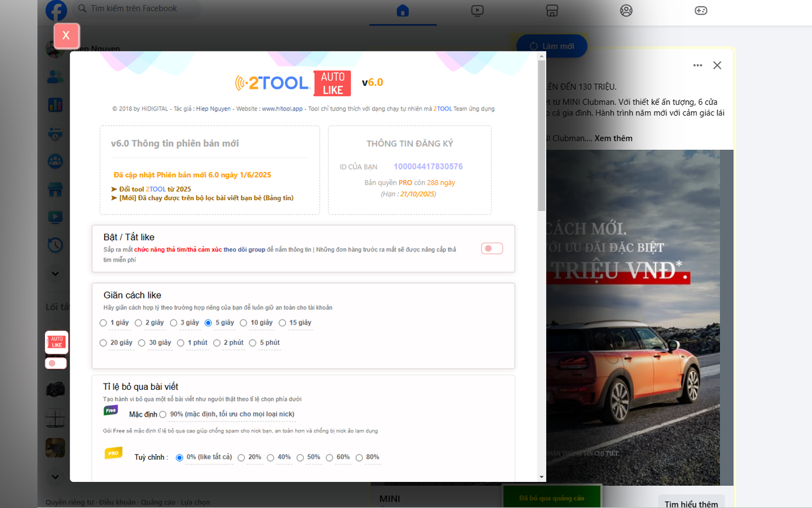
Task: Select 0% (like tất cả) skip rate
Action: 179,457
